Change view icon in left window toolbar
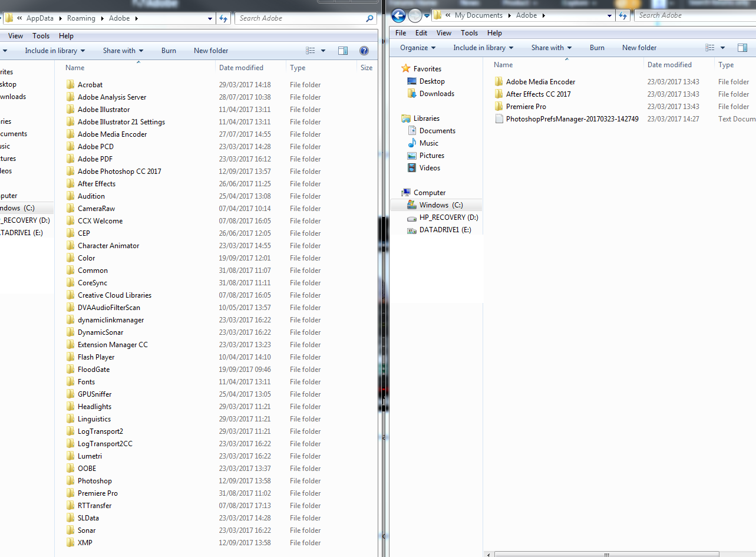Image resolution: width=756 pixels, height=557 pixels. pyautogui.click(x=311, y=51)
